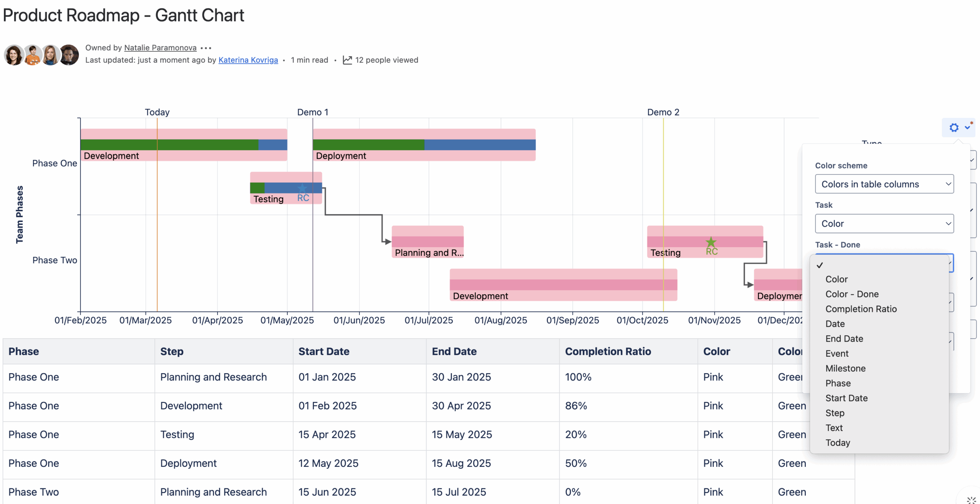Click the loading spinner in bottom right corner
980x504 pixels.
click(x=972, y=499)
